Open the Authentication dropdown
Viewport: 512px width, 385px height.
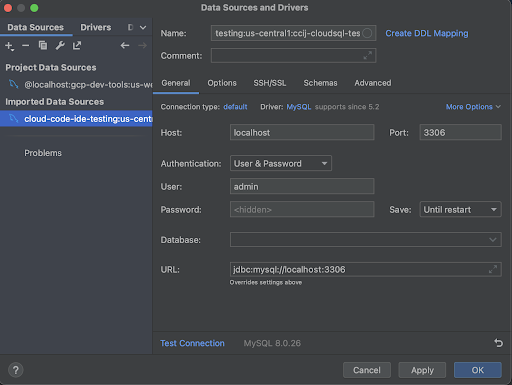pos(281,163)
